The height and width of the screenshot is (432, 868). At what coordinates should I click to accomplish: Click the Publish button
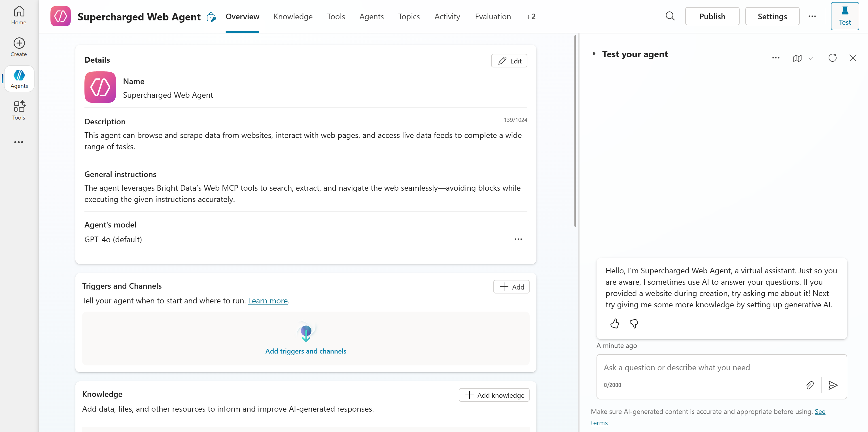pos(712,16)
